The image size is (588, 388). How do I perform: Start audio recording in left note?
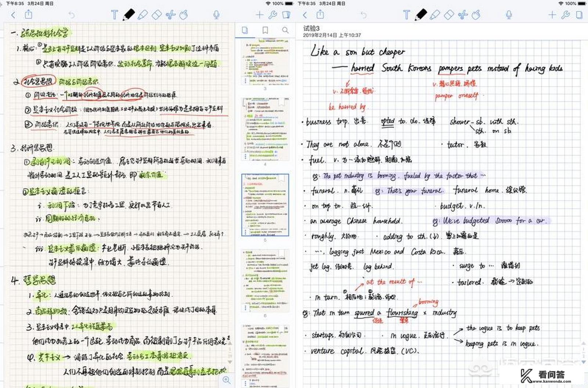click(216, 15)
